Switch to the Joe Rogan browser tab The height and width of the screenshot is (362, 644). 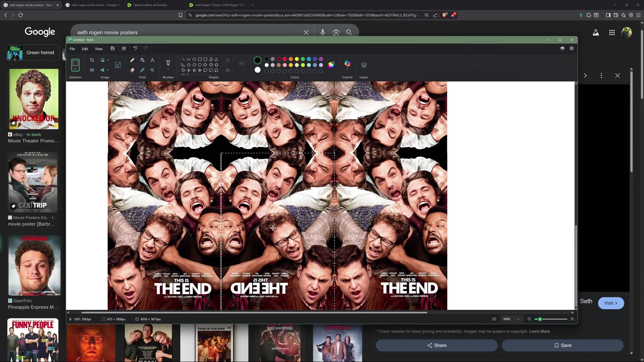pyautogui.click(x=217, y=5)
